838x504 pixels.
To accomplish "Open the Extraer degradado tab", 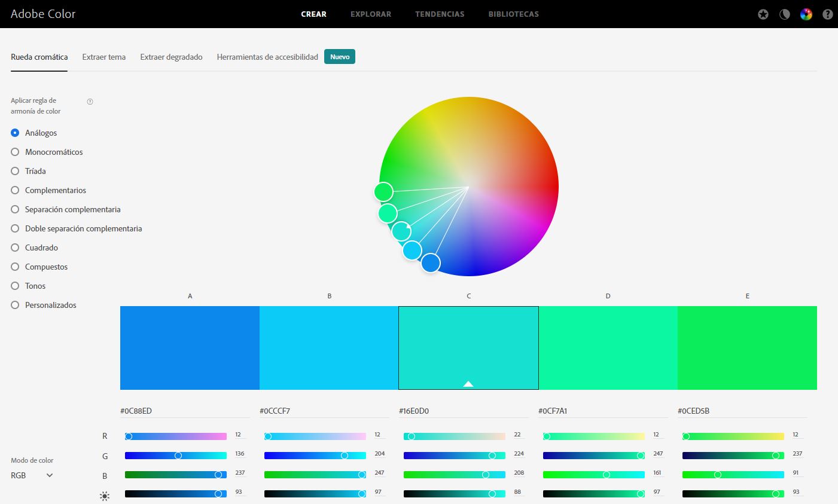I will 171,57.
